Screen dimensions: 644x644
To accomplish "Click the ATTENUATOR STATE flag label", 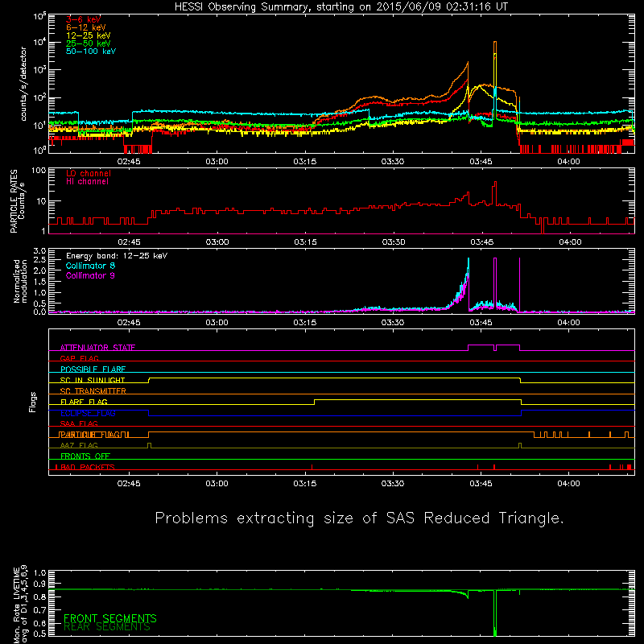I will (x=97, y=348).
